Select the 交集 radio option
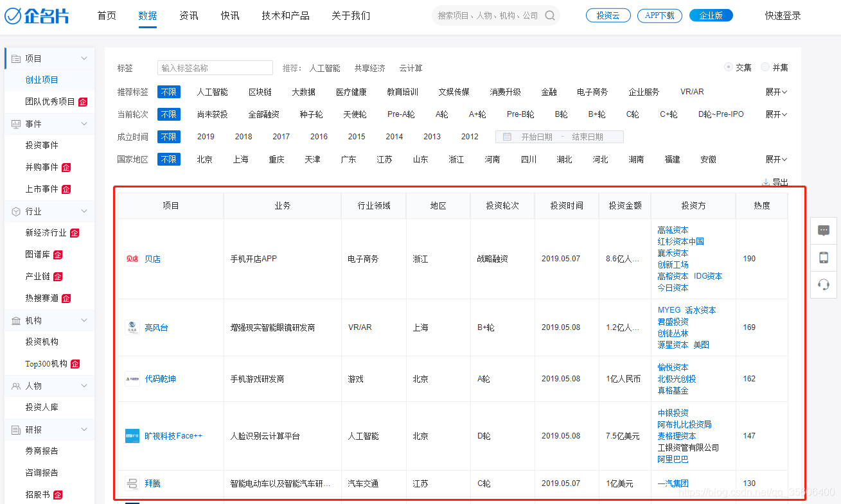The width and height of the screenshot is (841, 504). click(x=729, y=67)
